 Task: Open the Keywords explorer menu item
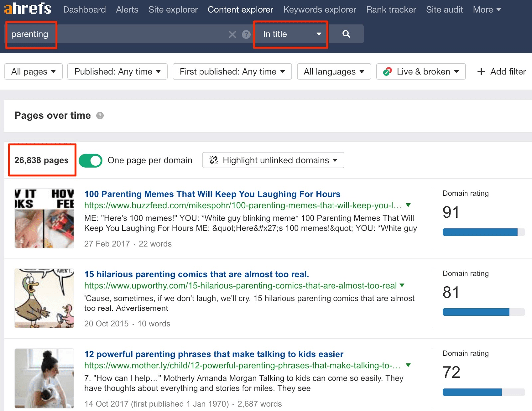pyautogui.click(x=319, y=10)
